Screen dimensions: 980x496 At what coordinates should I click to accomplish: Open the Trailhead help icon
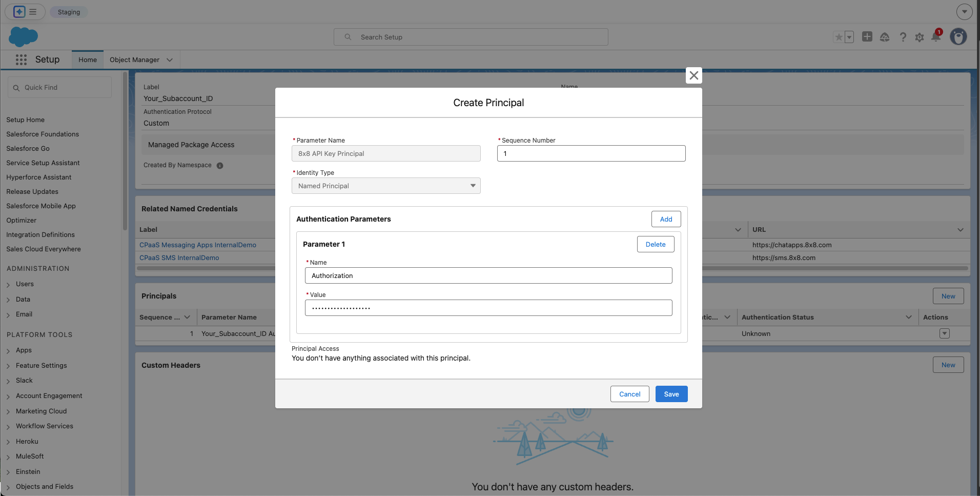[x=885, y=37]
